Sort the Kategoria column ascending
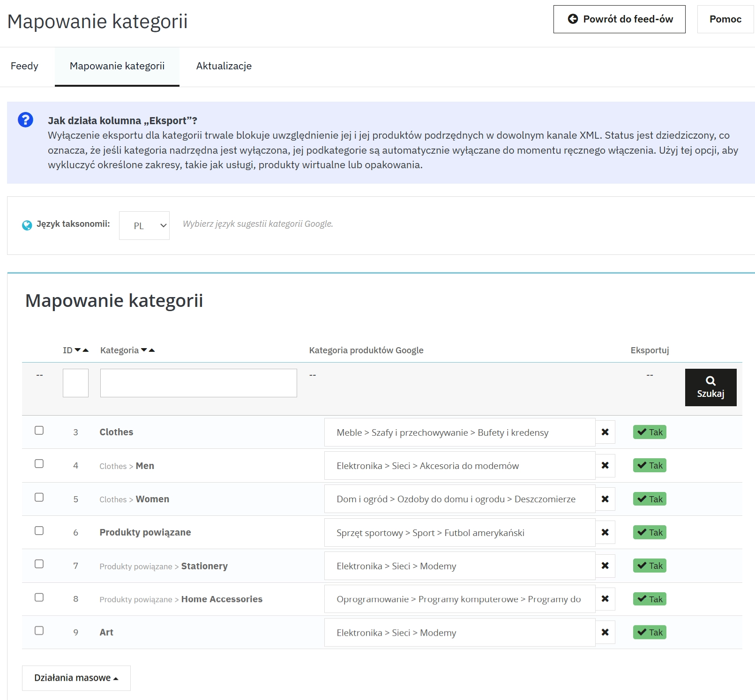Viewport: 755px width, 700px height. click(x=152, y=350)
